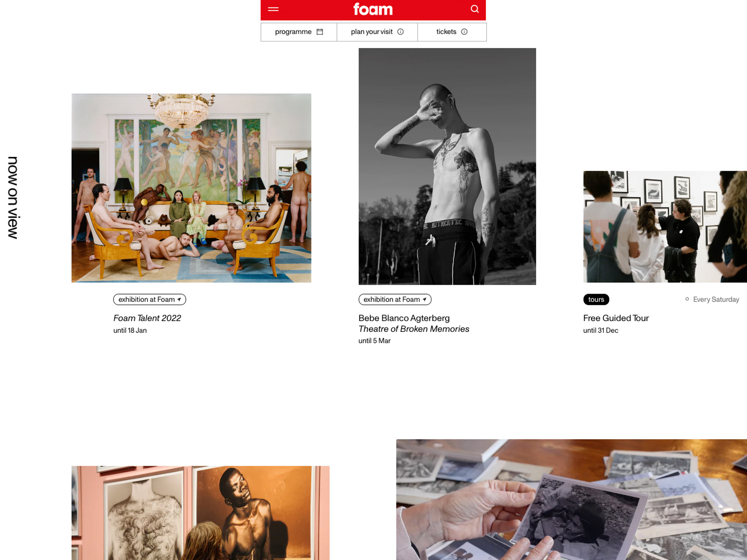The image size is (747, 560).
Task: Click info icon next to tickets
Action: pos(464,32)
